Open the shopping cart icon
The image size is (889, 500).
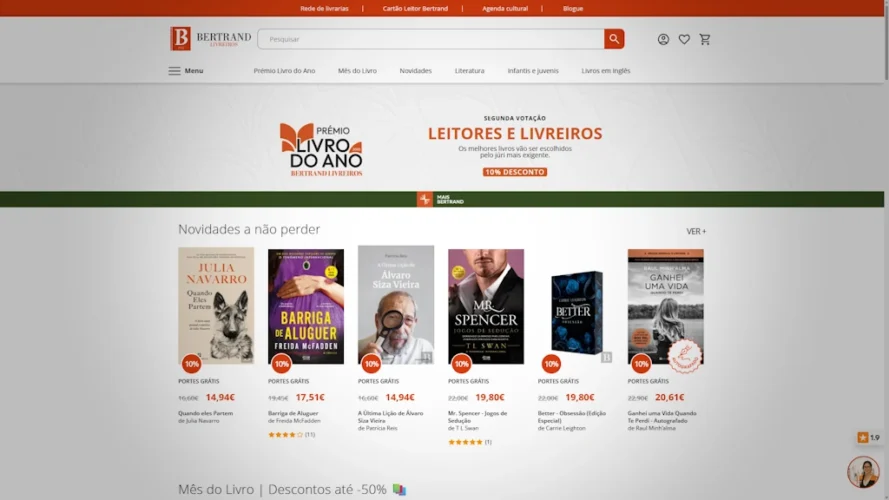705,39
